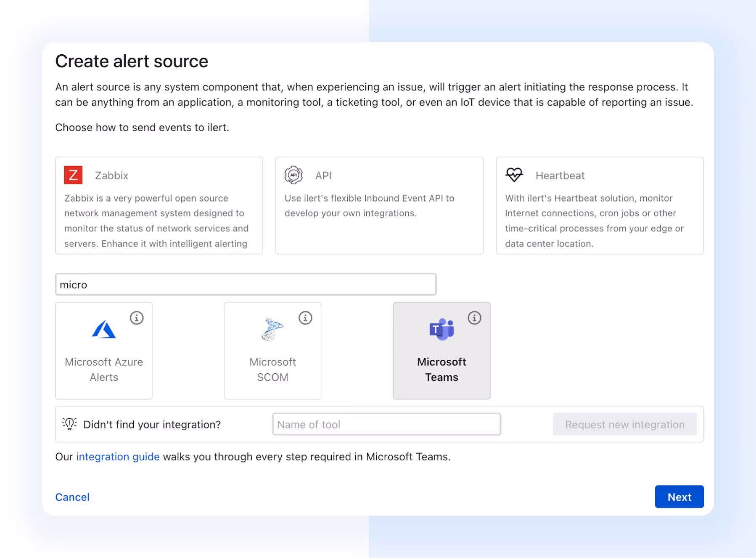Image resolution: width=756 pixels, height=558 pixels.
Task: Click the Microsoft SCOM logo icon
Action: pyautogui.click(x=272, y=329)
